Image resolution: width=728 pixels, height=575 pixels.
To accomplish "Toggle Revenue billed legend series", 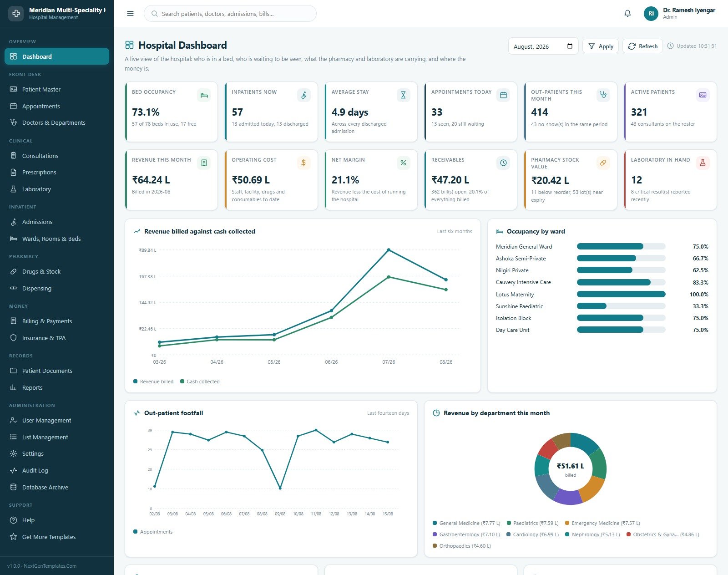I will tap(153, 382).
